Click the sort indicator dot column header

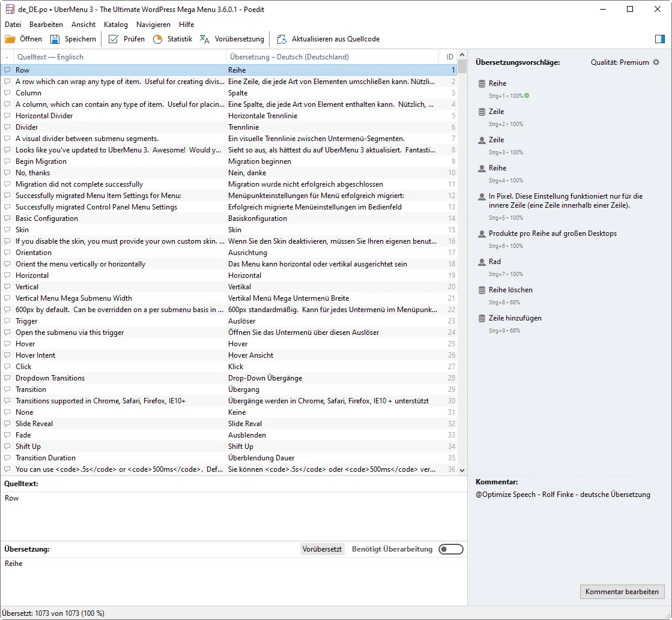click(x=7, y=57)
